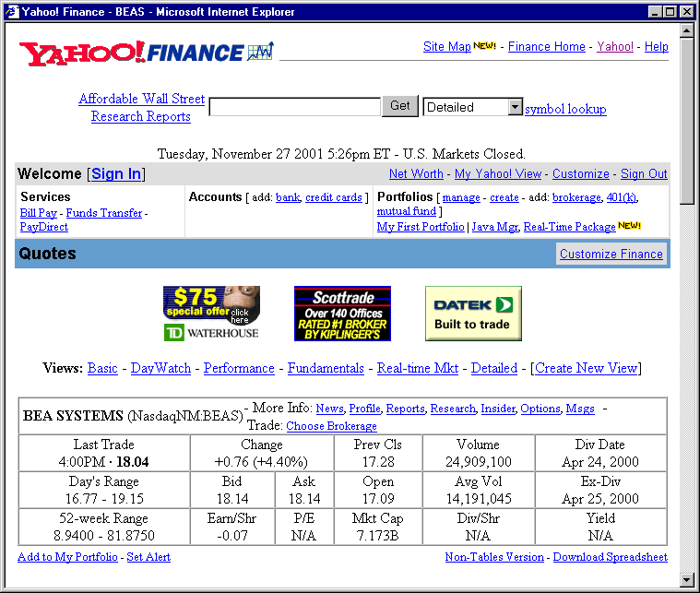Open BEAS Profile link

[x=364, y=409]
